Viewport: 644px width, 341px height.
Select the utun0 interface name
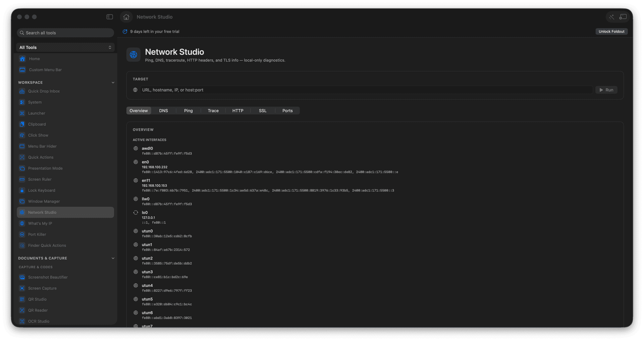147,231
